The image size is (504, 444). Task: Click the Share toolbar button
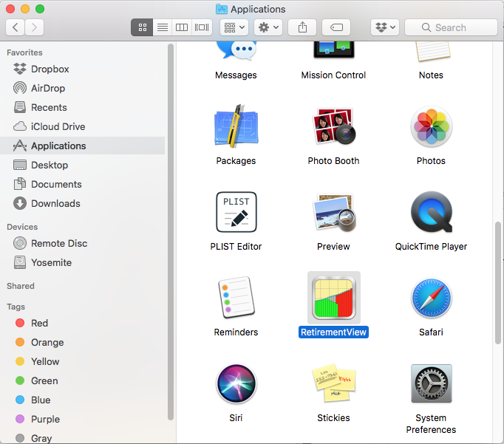click(x=302, y=27)
